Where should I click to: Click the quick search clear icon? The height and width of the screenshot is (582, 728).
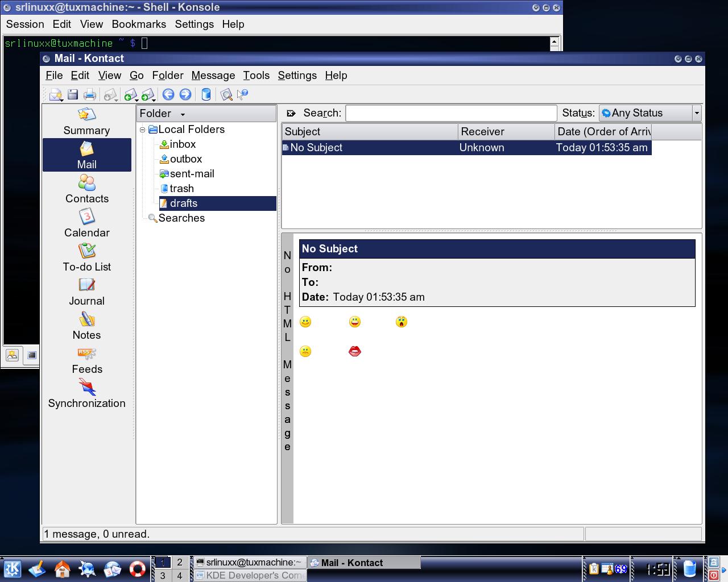pyautogui.click(x=291, y=113)
